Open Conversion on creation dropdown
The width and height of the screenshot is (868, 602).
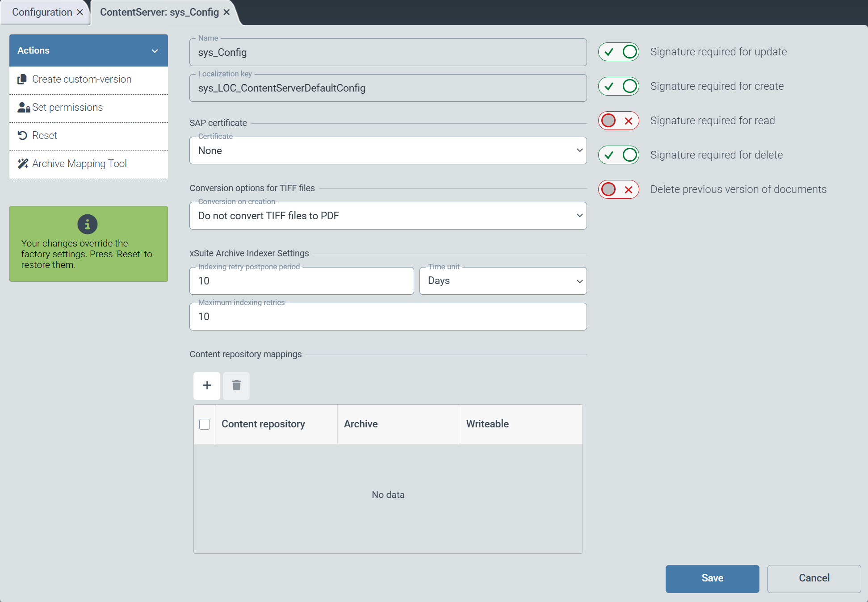[388, 216]
